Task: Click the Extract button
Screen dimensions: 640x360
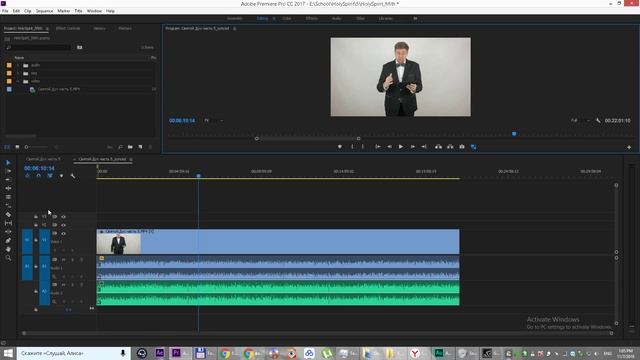Action: click(x=450, y=147)
